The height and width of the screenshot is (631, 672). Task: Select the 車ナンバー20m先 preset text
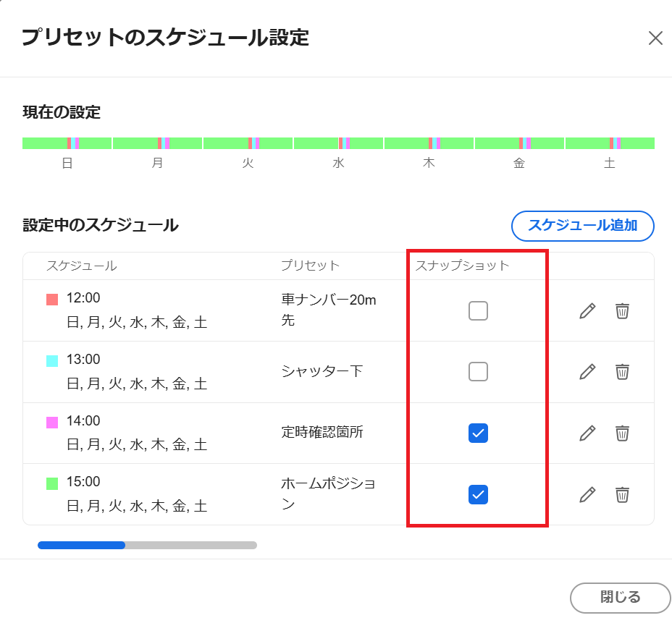[x=328, y=310]
